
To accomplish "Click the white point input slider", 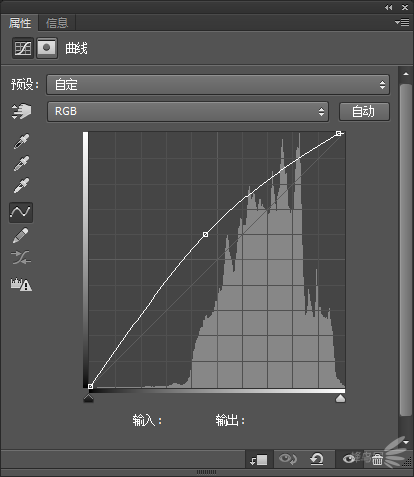I will pyautogui.click(x=340, y=398).
